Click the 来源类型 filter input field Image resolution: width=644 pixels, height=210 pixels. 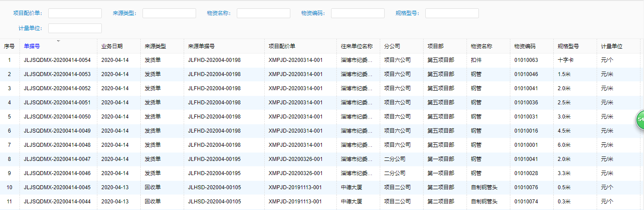(169, 13)
